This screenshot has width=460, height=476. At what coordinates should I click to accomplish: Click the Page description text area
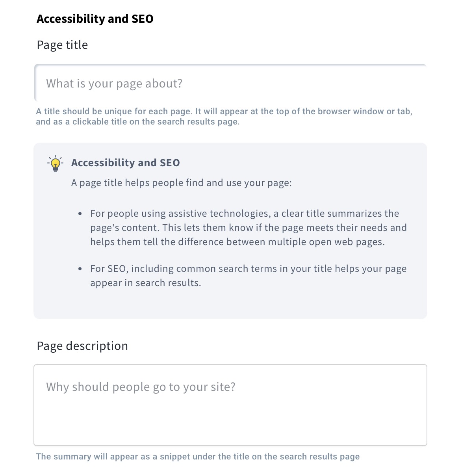(230, 404)
